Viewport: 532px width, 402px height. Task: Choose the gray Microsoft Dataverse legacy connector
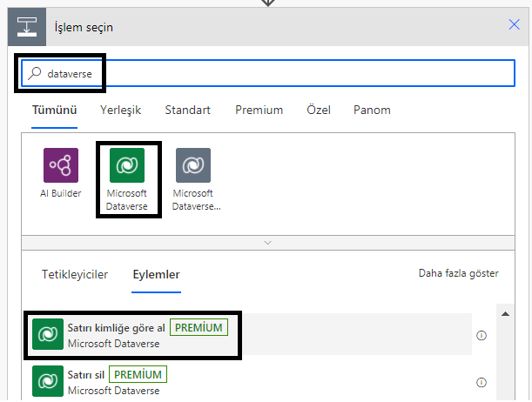click(x=193, y=165)
